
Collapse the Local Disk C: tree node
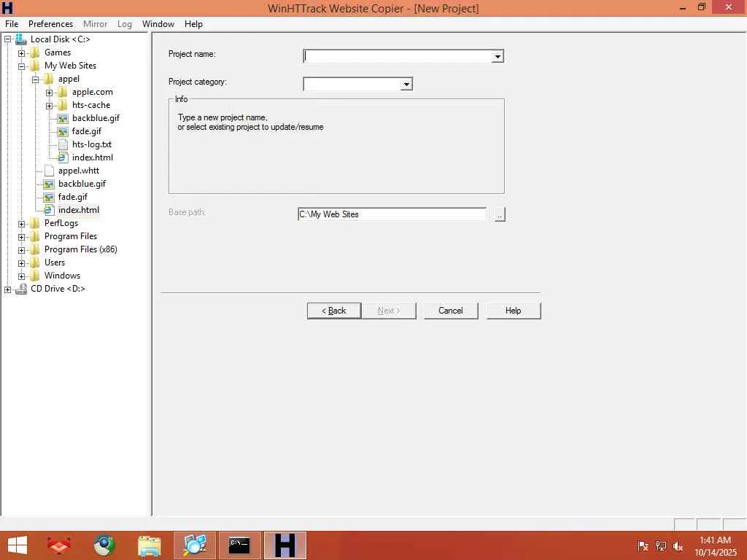[x=7, y=39]
